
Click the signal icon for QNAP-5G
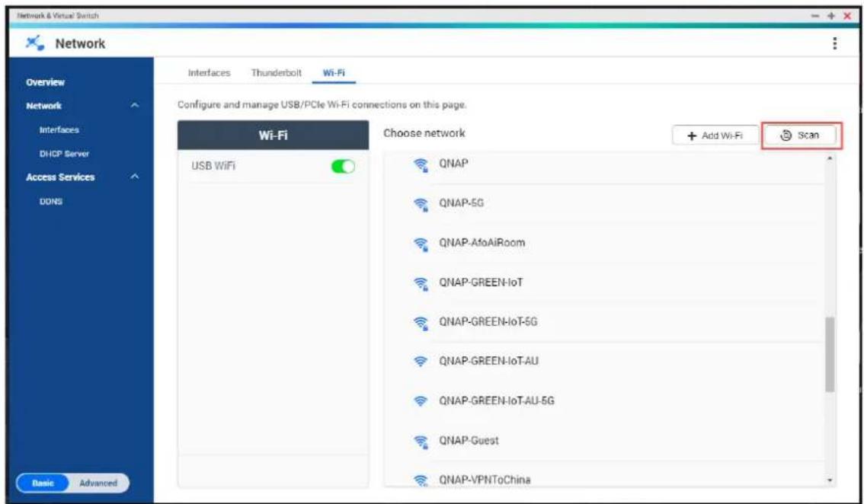[x=421, y=204]
